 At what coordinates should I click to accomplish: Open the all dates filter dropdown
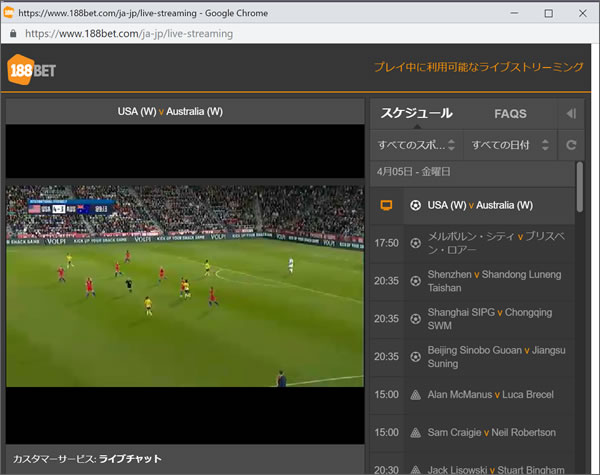tap(510, 145)
